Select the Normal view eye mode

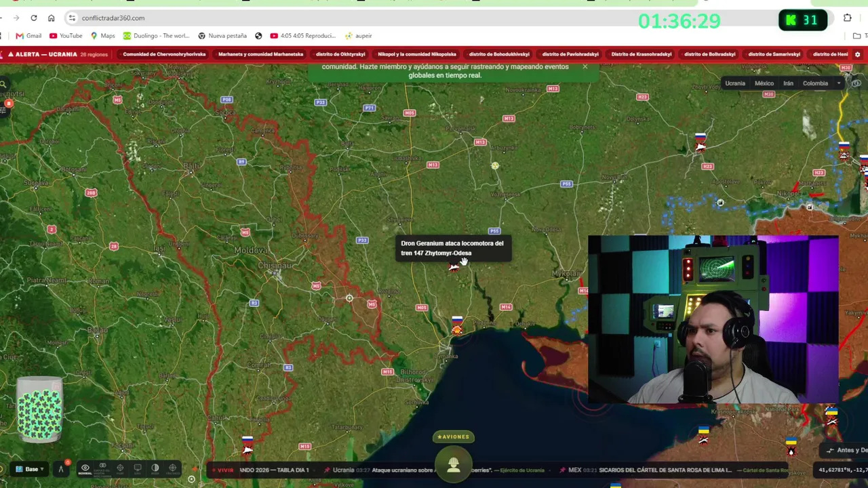click(x=85, y=468)
